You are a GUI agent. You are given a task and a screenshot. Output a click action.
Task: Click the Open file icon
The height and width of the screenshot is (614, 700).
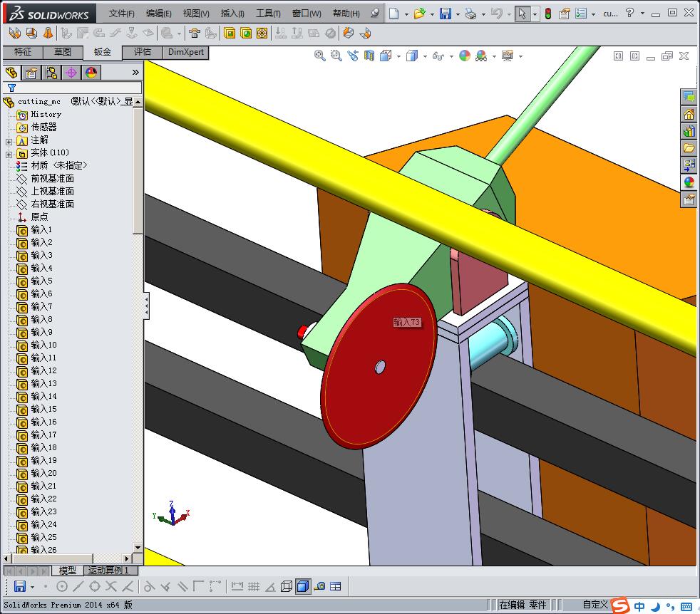click(x=419, y=14)
